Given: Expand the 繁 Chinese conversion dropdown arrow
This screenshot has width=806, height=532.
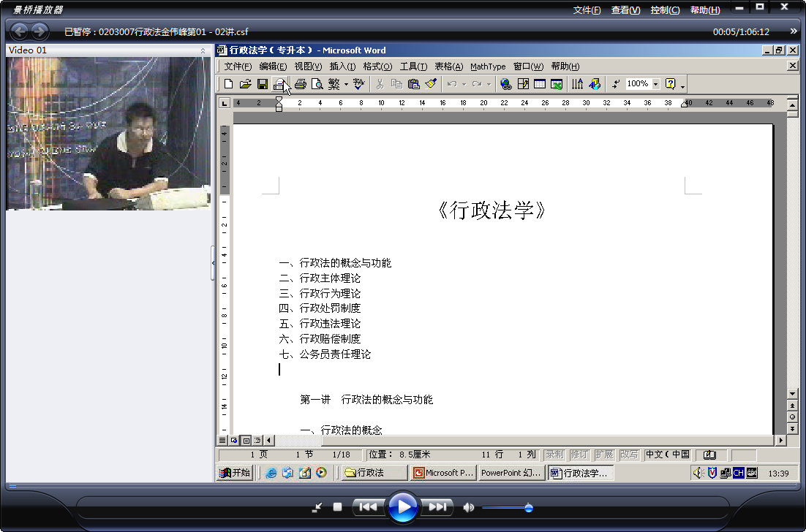Looking at the screenshot, I should click(x=346, y=84).
